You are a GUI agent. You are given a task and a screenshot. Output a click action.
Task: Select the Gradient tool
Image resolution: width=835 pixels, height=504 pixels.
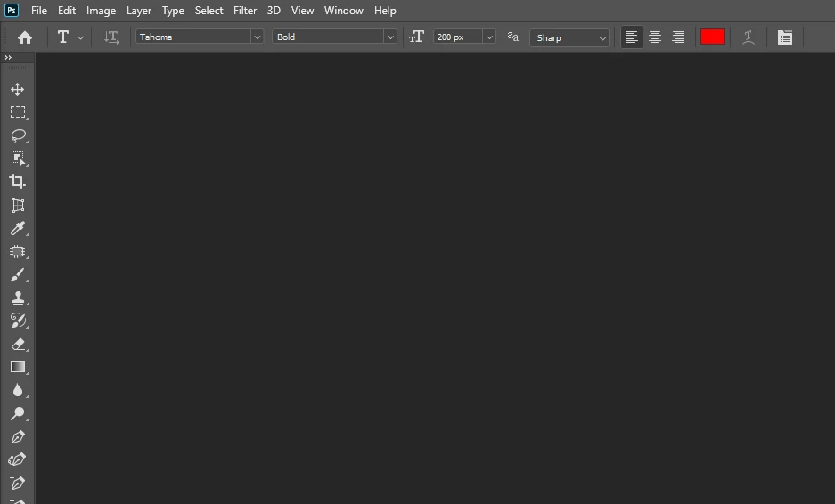tap(18, 367)
